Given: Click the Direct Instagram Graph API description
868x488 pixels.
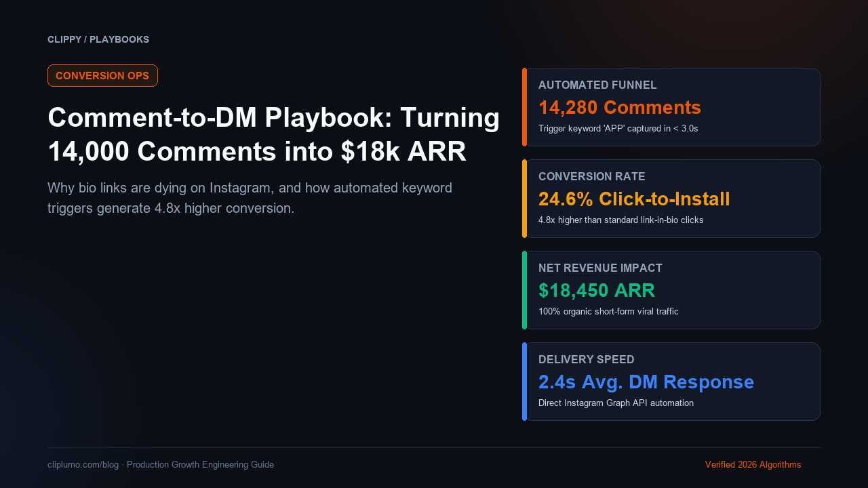Looking at the screenshot, I should click(x=616, y=403).
